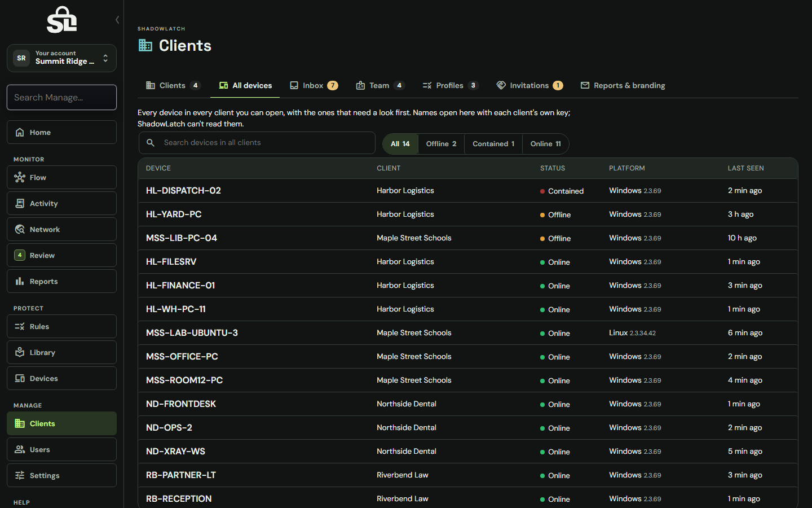Open device RB-PARTNER-LT
Image resolution: width=812 pixels, height=508 pixels.
pos(181,475)
